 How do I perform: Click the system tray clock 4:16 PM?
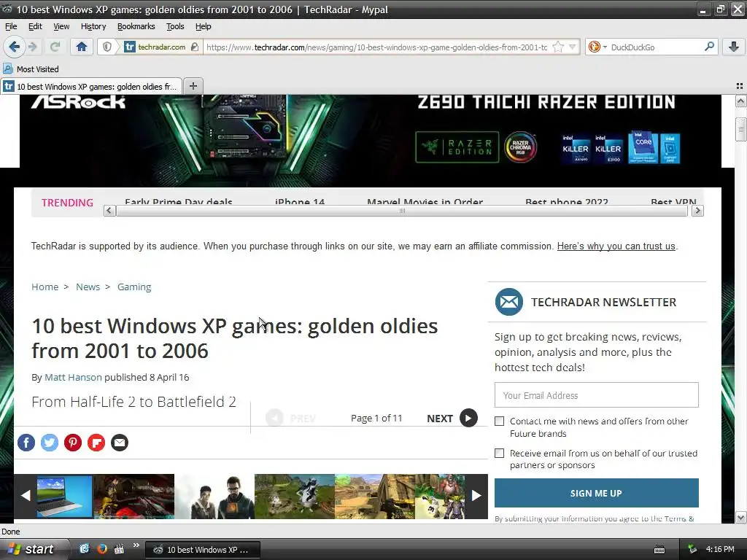720,549
